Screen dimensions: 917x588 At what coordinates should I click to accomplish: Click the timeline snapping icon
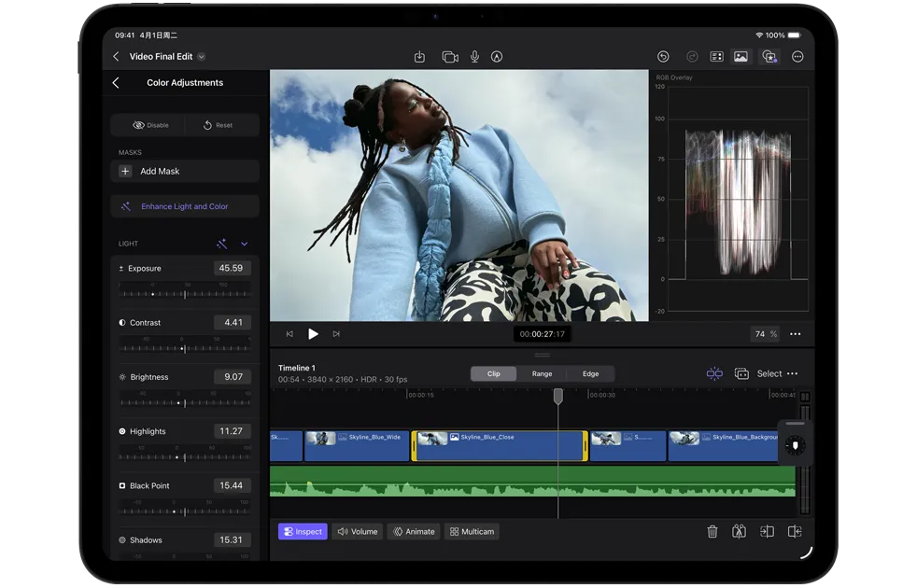[714, 373]
